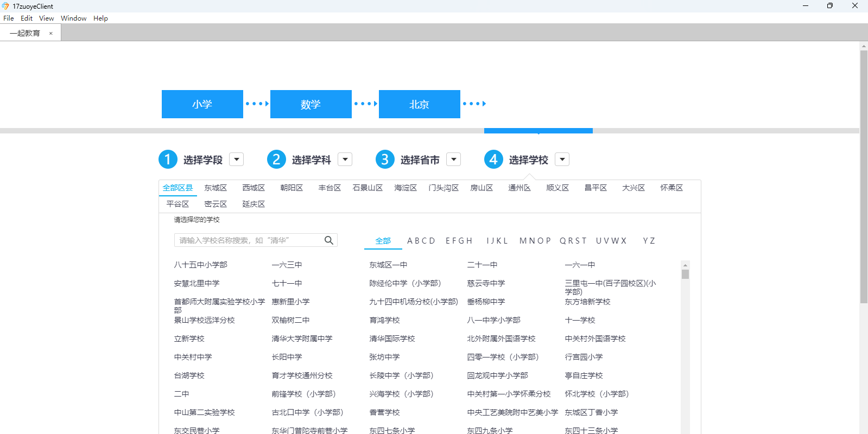Click the step 1 circle icon

click(x=168, y=159)
